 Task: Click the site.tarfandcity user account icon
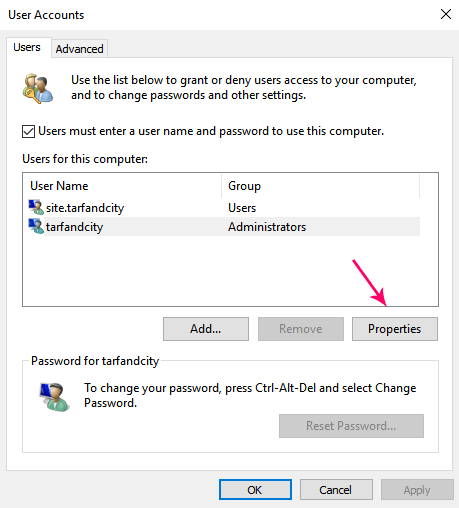tap(36, 207)
